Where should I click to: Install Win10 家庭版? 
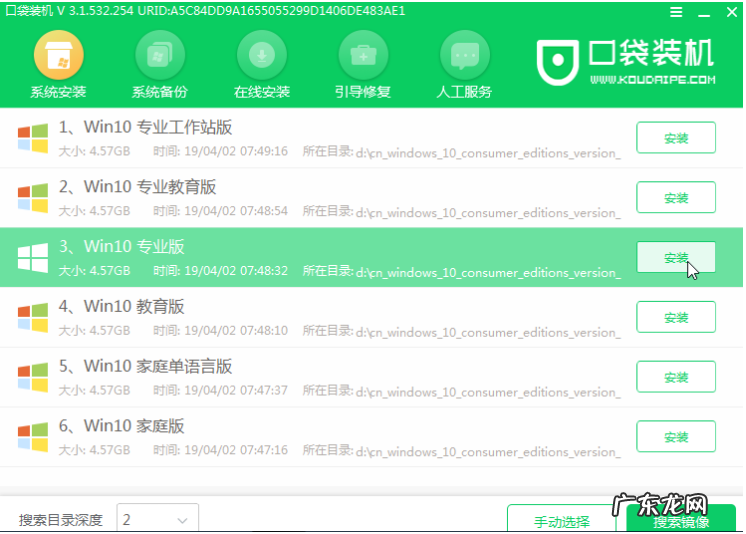676,436
